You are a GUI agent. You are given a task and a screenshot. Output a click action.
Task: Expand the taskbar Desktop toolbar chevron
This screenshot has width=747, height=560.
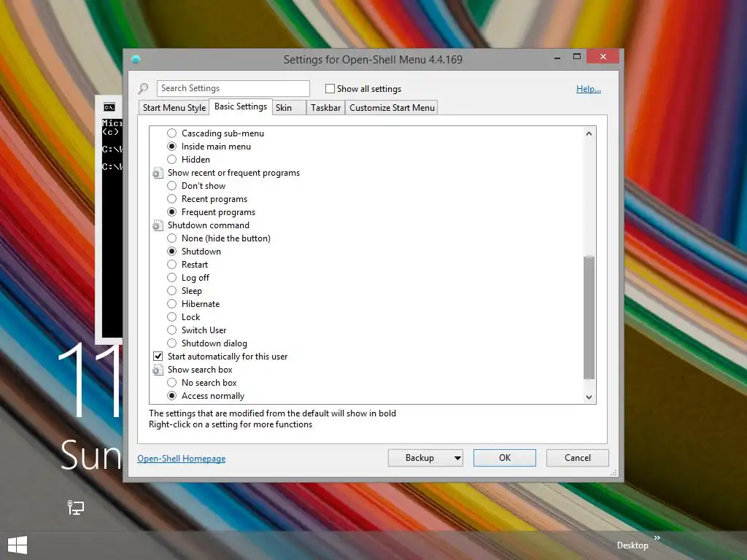point(657,537)
